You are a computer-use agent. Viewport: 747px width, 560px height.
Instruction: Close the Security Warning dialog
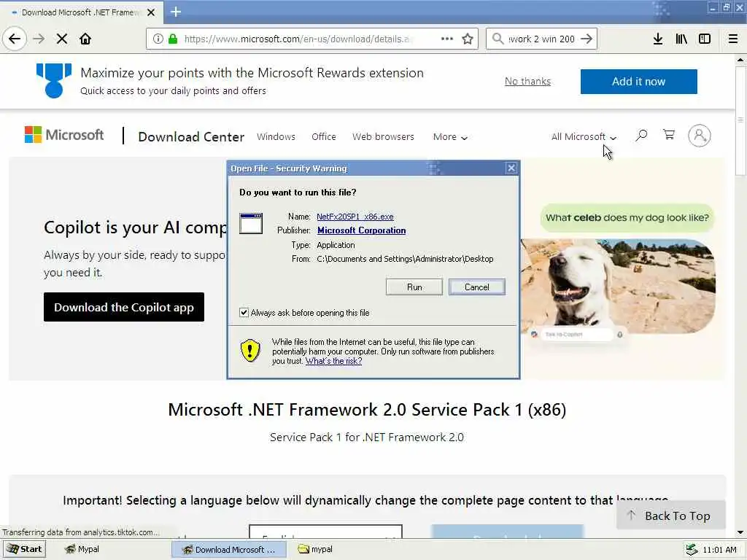[x=511, y=168]
